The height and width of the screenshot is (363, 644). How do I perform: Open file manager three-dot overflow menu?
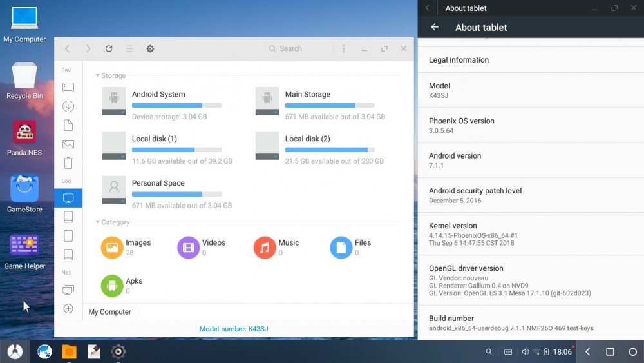(x=343, y=48)
